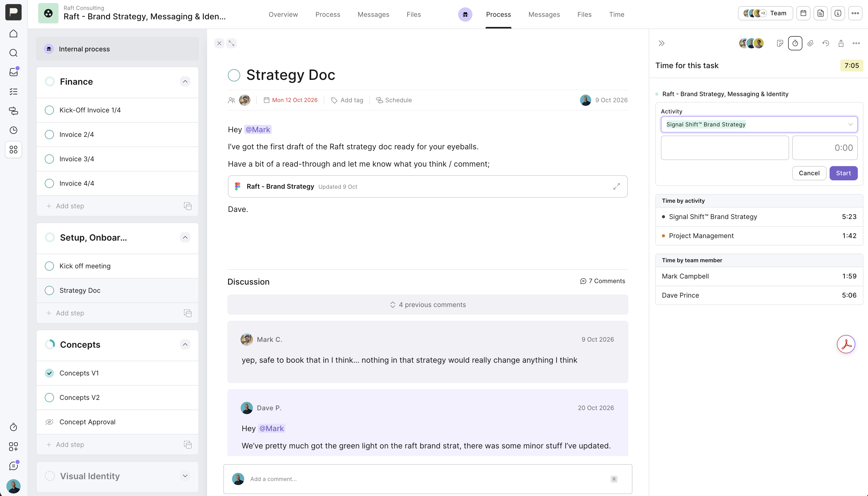
Task: Collapse the Setup, Onboarding section
Action: (185, 237)
